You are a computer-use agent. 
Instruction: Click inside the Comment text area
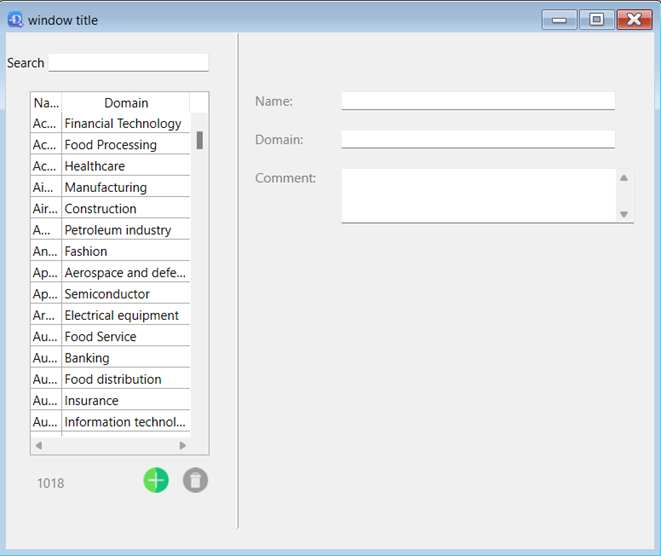[477, 195]
